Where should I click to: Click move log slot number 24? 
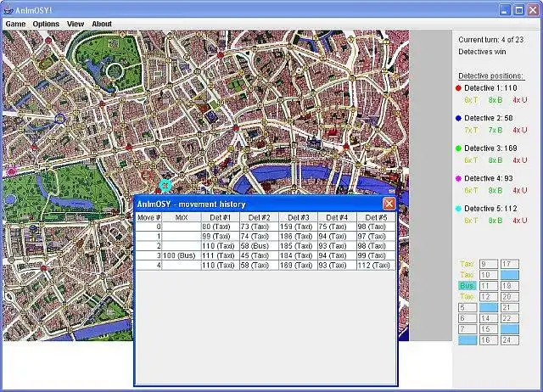509,340
